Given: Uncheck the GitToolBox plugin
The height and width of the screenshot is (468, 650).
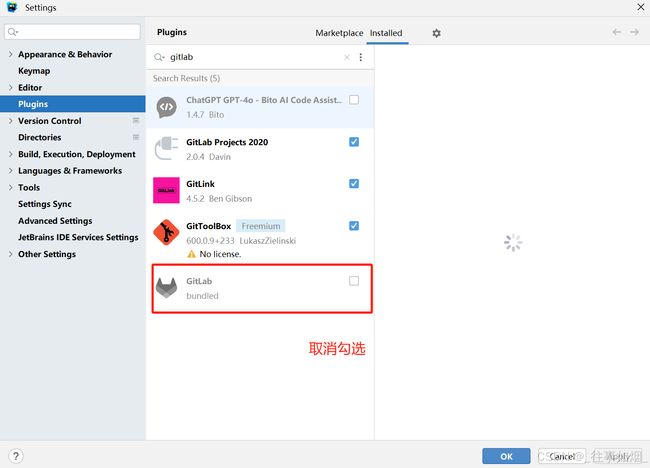Looking at the screenshot, I should point(354,226).
